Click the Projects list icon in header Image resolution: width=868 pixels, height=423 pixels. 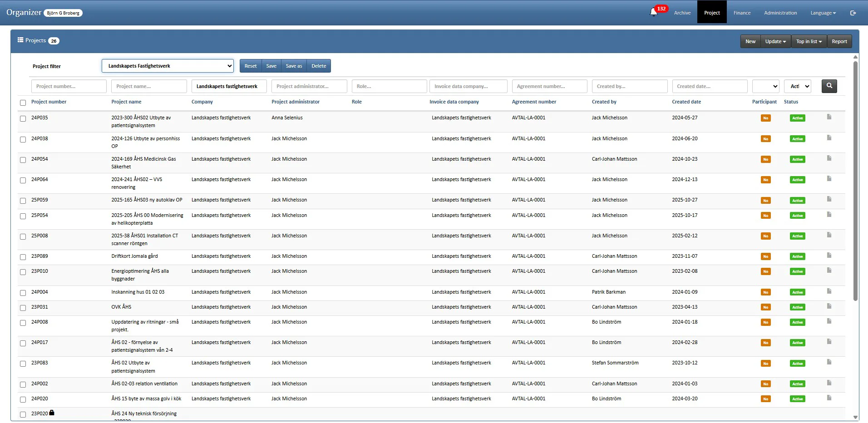coord(20,40)
